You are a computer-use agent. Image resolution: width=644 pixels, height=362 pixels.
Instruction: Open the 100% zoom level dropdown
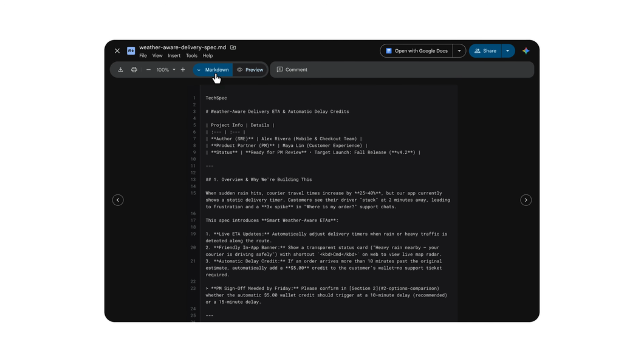tap(166, 70)
